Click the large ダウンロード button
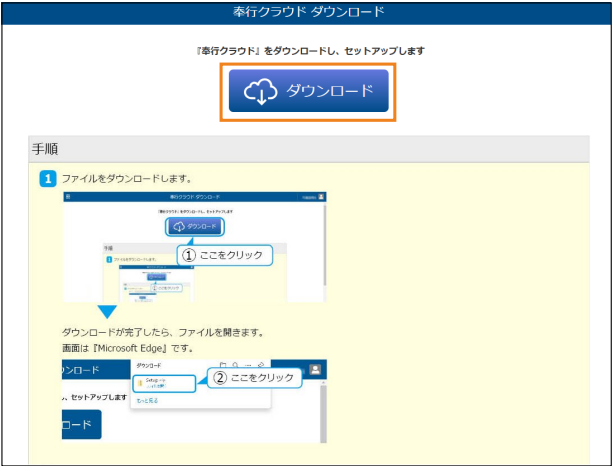The width and height of the screenshot is (612, 466). (x=308, y=92)
